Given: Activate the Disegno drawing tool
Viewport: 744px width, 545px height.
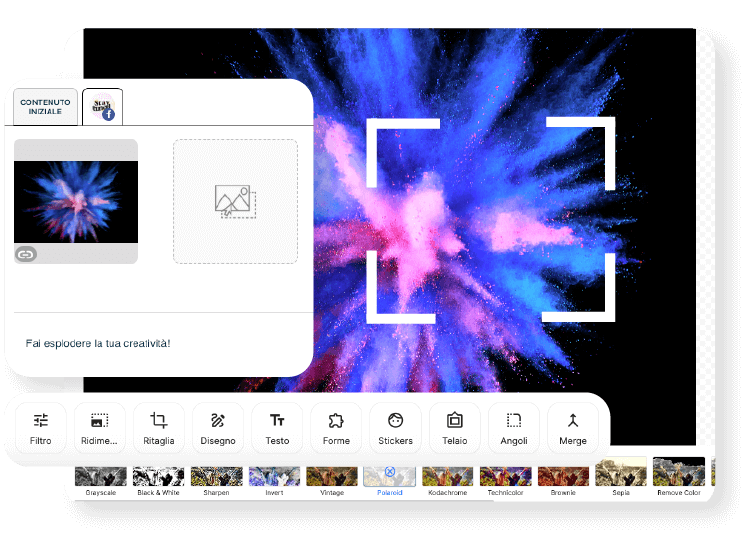Looking at the screenshot, I should click(218, 429).
